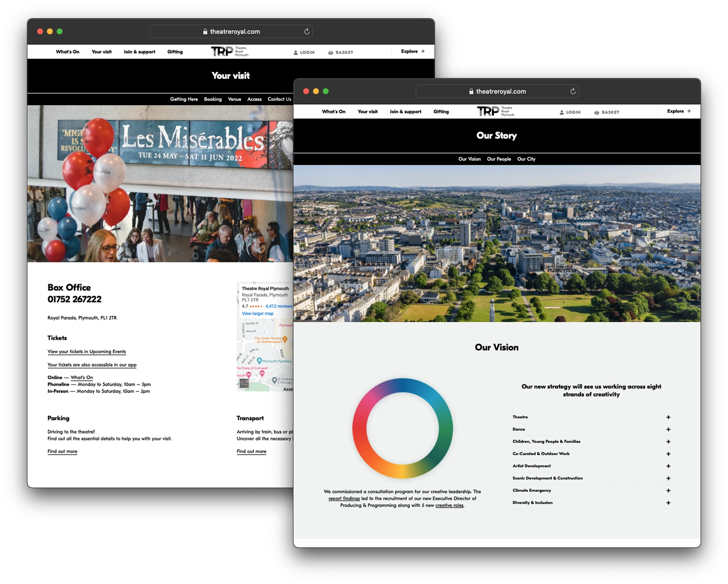
Task: Jump to Our People section tab
Action: pos(499,159)
